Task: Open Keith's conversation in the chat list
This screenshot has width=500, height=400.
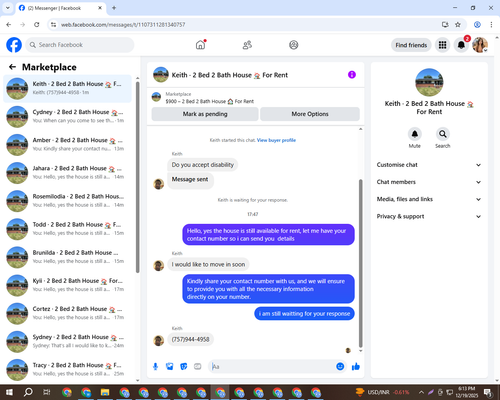Action: coord(67,89)
